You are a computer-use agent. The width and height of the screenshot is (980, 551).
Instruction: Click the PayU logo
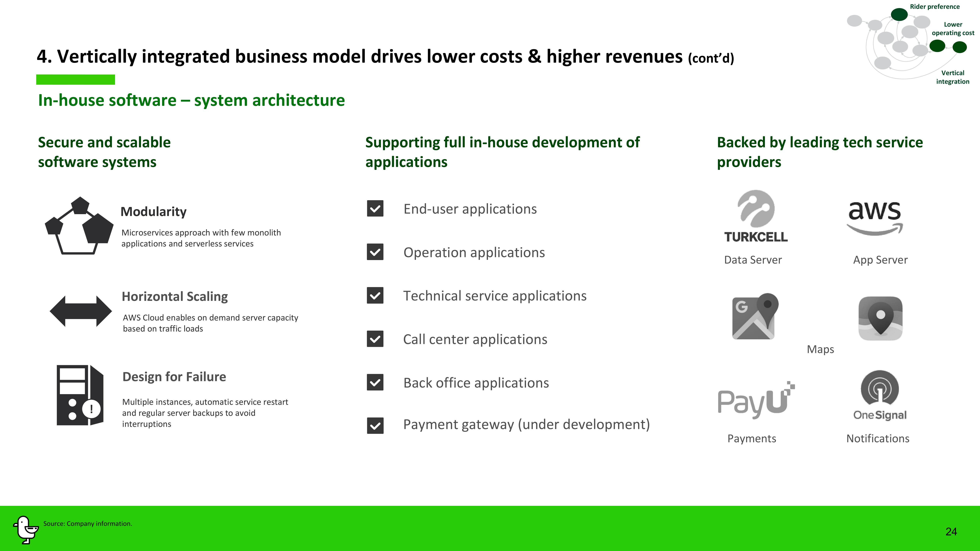(x=756, y=400)
